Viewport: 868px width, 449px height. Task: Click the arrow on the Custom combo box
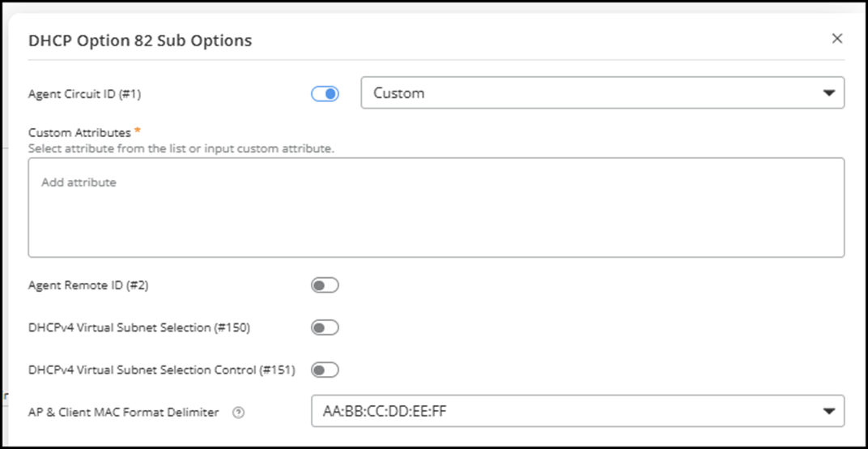click(x=828, y=93)
